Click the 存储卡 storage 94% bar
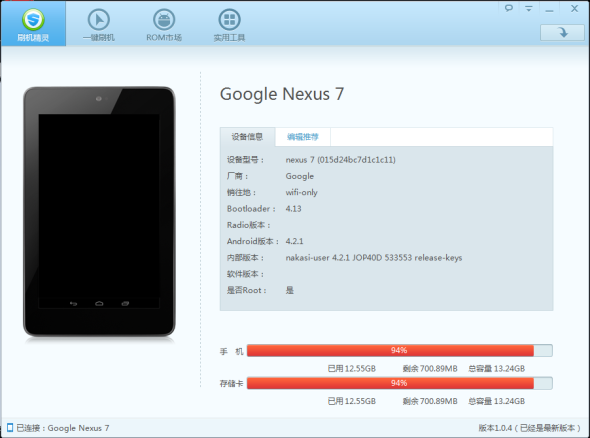This screenshot has width=590, height=438. coord(400,383)
